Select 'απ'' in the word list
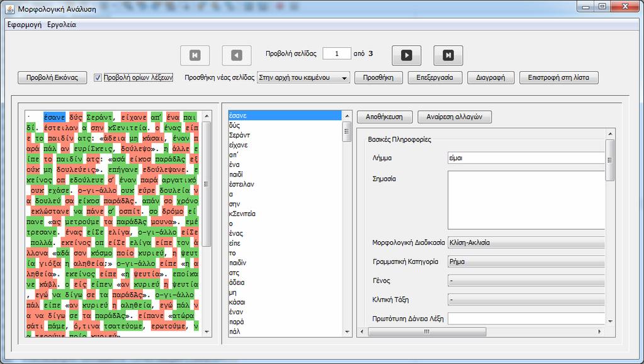Screen dimensions: 644x364 pos(285,155)
